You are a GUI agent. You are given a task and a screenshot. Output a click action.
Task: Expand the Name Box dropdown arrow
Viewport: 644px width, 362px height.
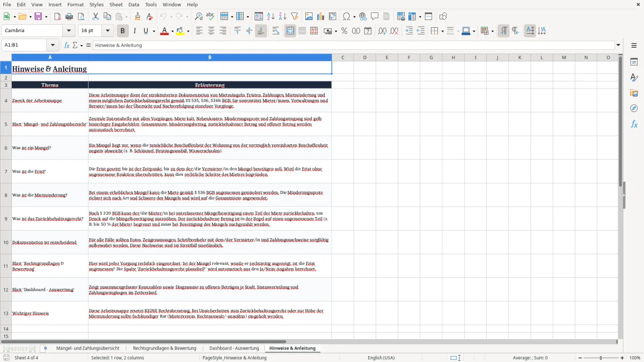[53, 45]
